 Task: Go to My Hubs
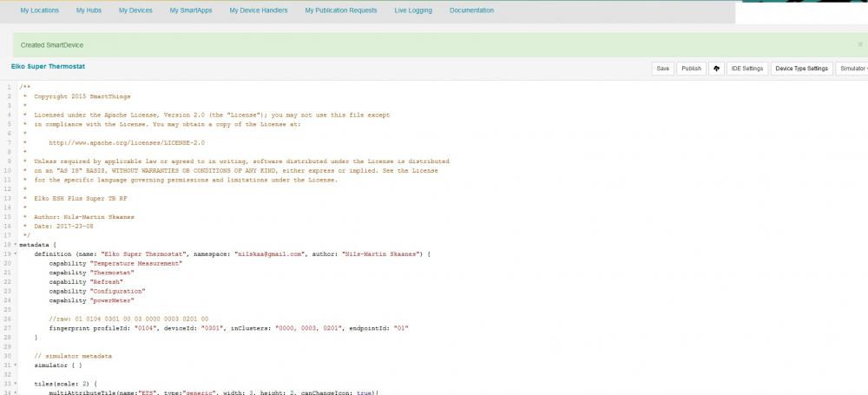[x=89, y=10]
